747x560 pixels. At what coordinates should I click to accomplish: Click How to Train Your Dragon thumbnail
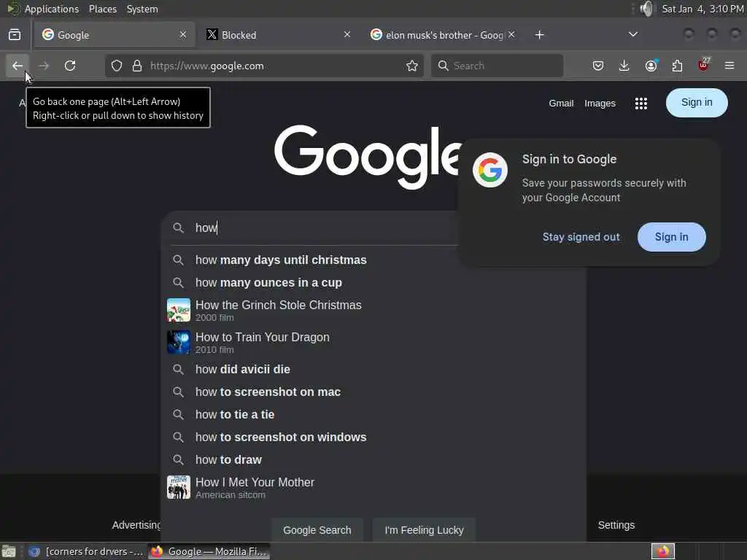tap(179, 342)
